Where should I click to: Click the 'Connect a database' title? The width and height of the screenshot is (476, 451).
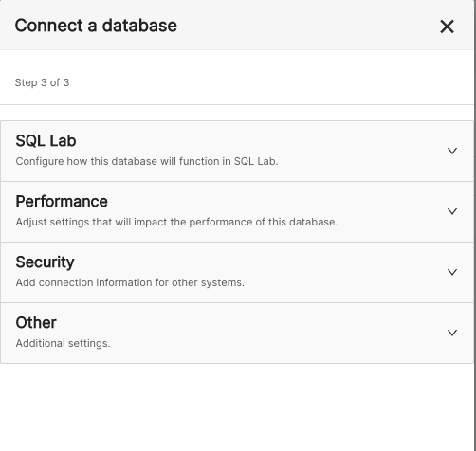(96, 26)
